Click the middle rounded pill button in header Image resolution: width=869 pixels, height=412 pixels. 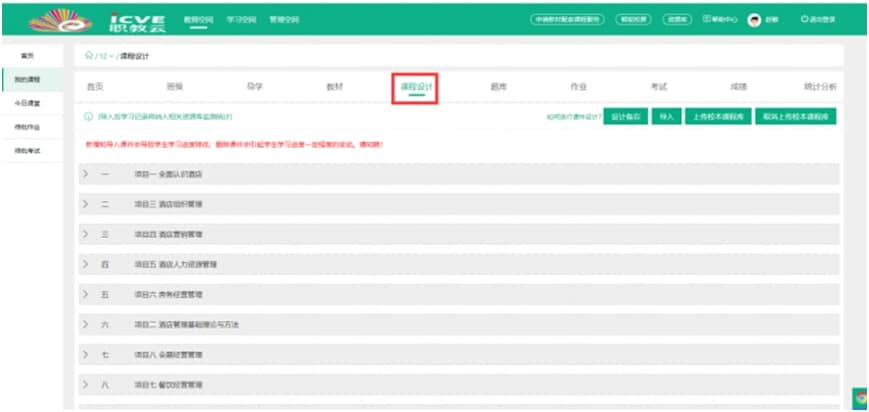633,19
